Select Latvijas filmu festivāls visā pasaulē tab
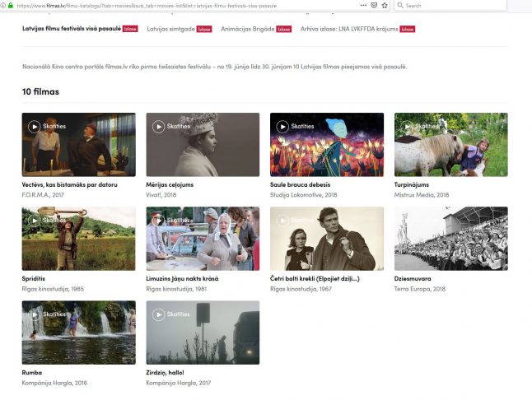 (x=72, y=29)
